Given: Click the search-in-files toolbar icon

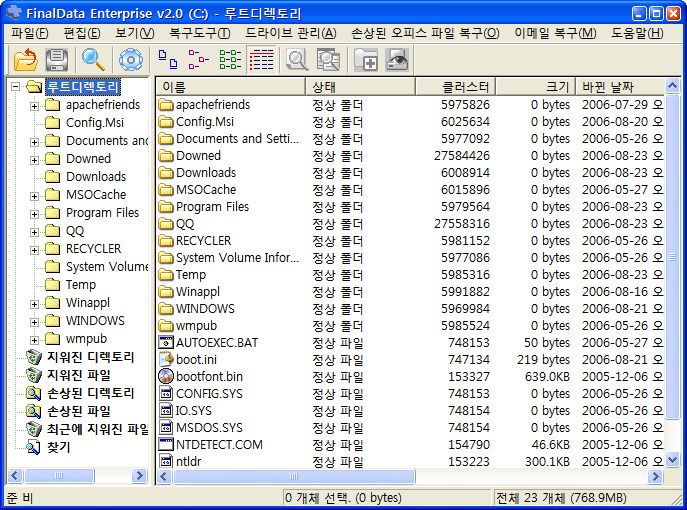Looking at the screenshot, I should coord(328,60).
